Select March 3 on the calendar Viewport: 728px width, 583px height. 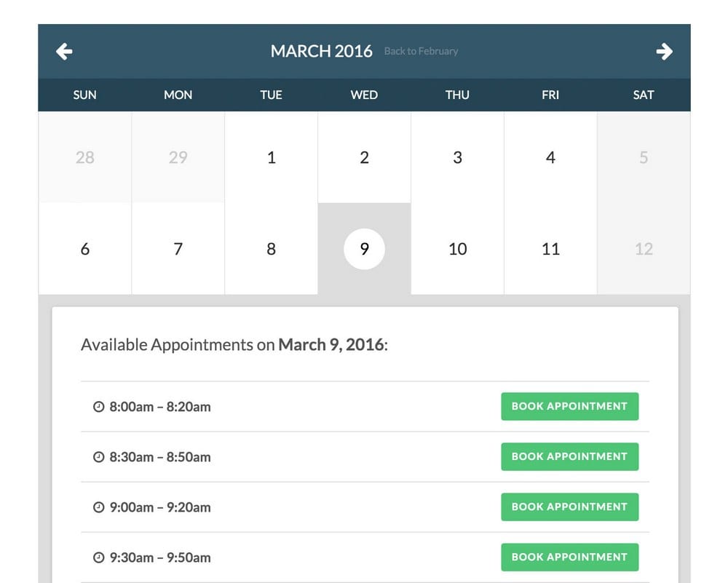point(457,157)
